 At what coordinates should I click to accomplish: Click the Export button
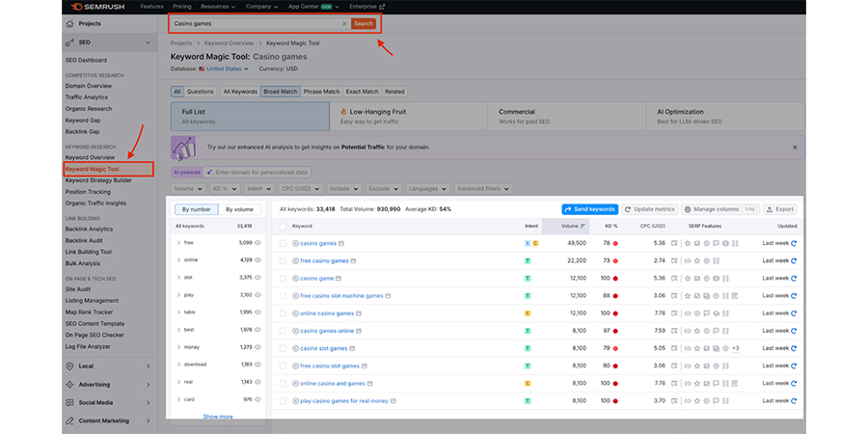coord(780,209)
